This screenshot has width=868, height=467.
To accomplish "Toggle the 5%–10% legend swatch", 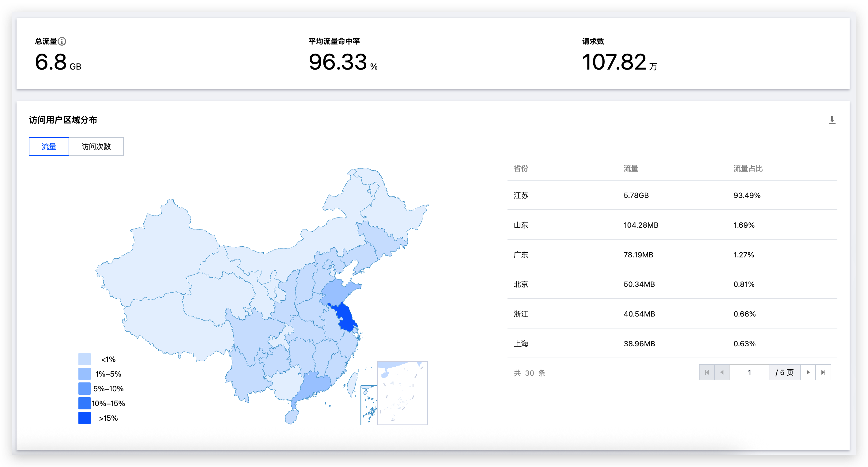I will coord(84,389).
